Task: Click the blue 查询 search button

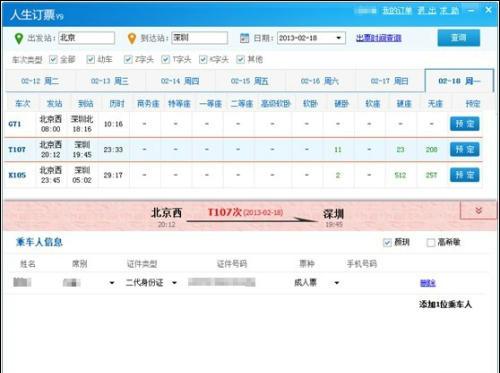Action: click(459, 38)
